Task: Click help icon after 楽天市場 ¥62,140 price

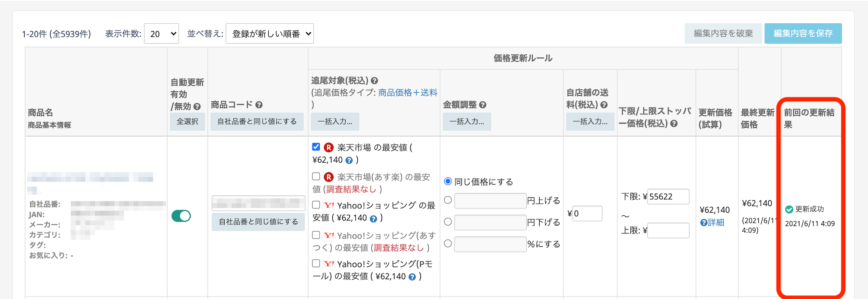Action: pyautogui.click(x=349, y=161)
